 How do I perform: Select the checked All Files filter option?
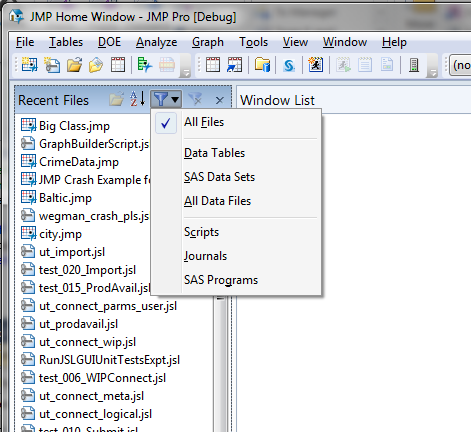pyautogui.click(x=236, y=122)
